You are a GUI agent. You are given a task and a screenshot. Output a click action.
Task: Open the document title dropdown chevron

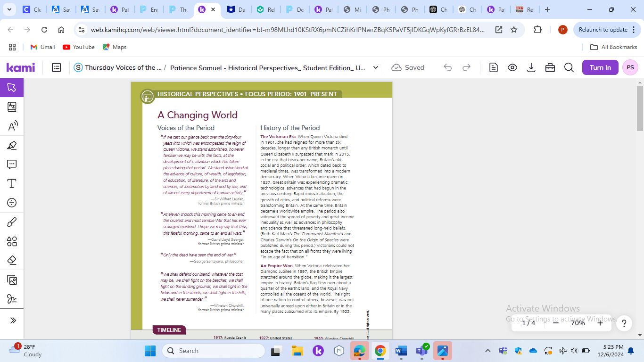[x=376, y=67]
